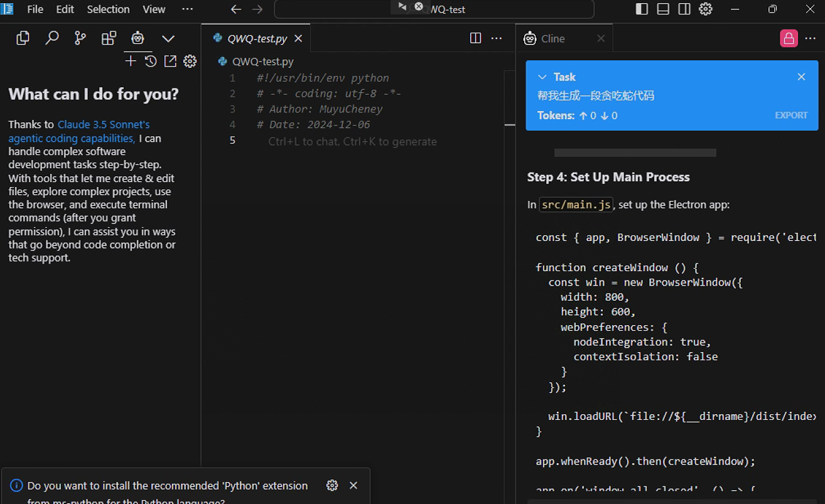Image resolution: width=825 pixels, height=504 pixels.
Task: Open Cline settings gear icon
Action: click(190, 61)
